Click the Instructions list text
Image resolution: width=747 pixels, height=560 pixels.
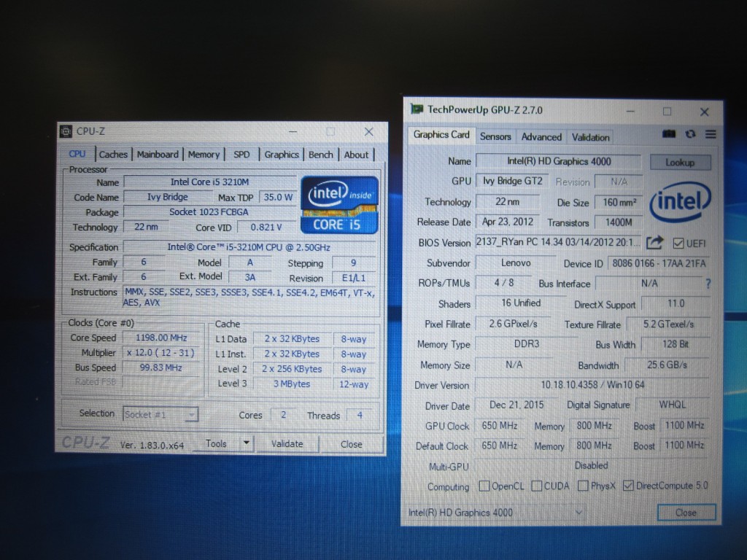(249, 297)
